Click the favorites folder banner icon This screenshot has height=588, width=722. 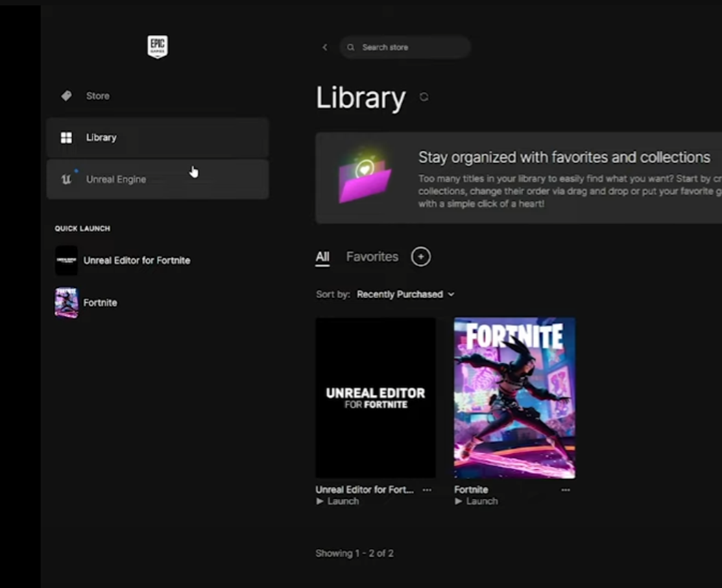[x=365, y=175]
